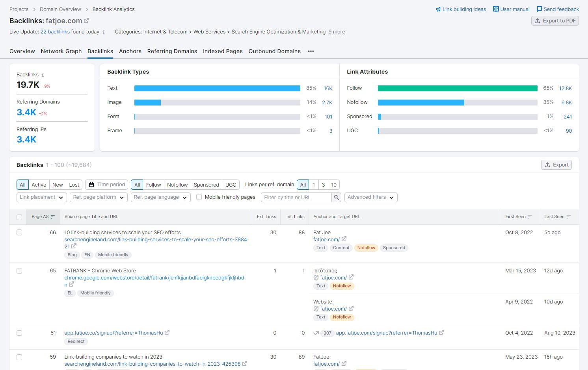The width and height of the screenshot is (588, 370).
Task: Filter by Sponsored link attribute button
Action: [206, 185]
